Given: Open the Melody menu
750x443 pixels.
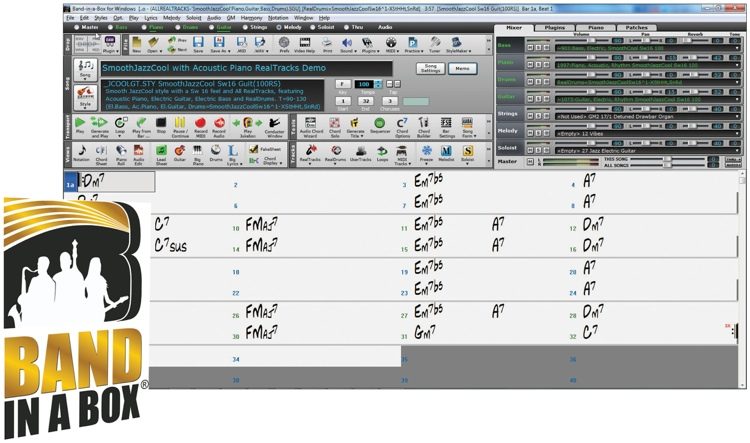Looking at the screenshot, I should [171, 18].
